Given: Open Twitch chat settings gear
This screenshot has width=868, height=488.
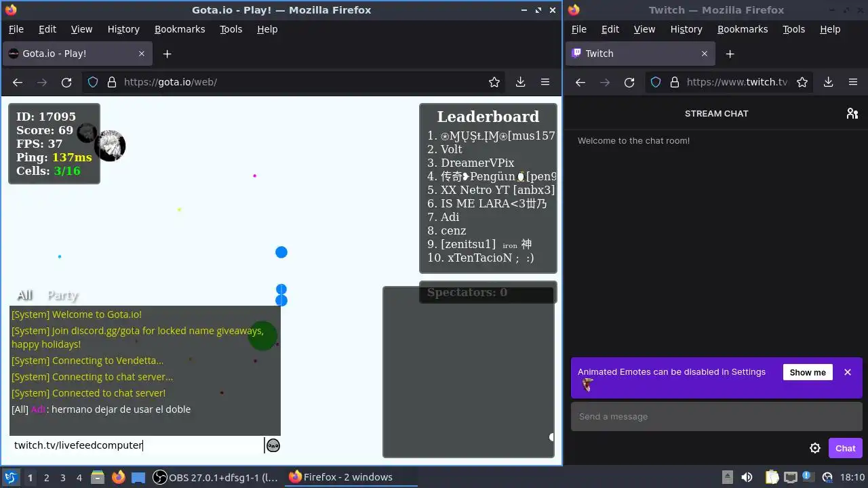Looking at the screenshot, I should coord(815,448).
